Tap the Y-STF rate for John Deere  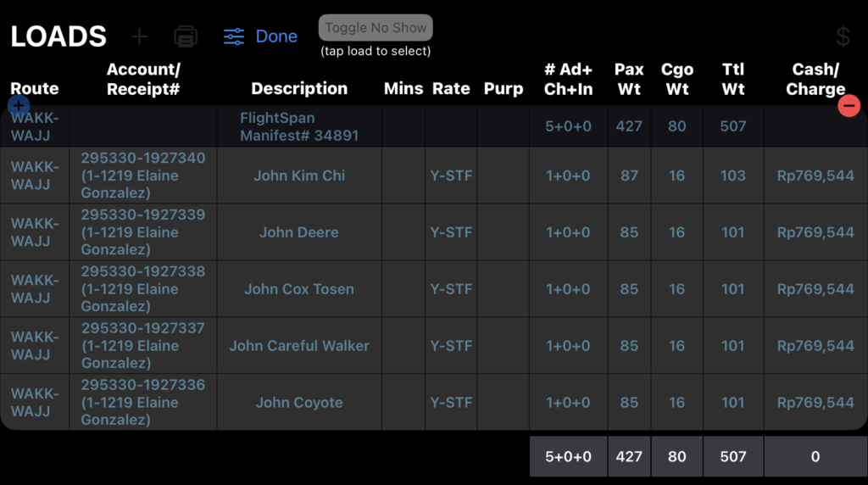(451, 232)
